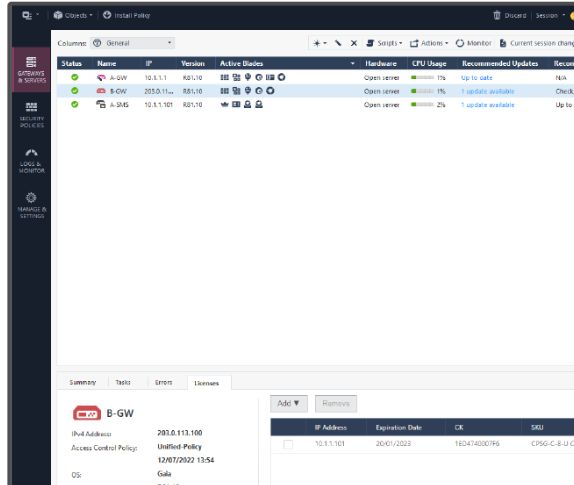
Task: Open the Active Blades column dropdown arrow
Action: (x=353, y=63)
